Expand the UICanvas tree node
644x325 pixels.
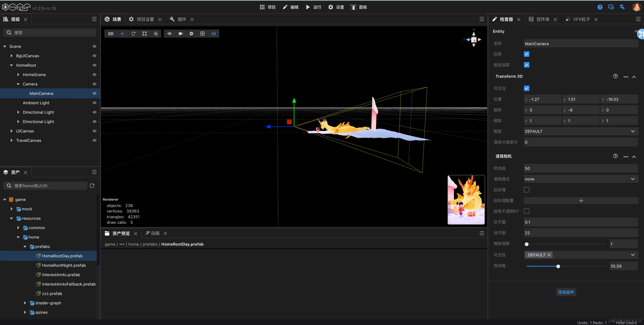coord(11,131)
